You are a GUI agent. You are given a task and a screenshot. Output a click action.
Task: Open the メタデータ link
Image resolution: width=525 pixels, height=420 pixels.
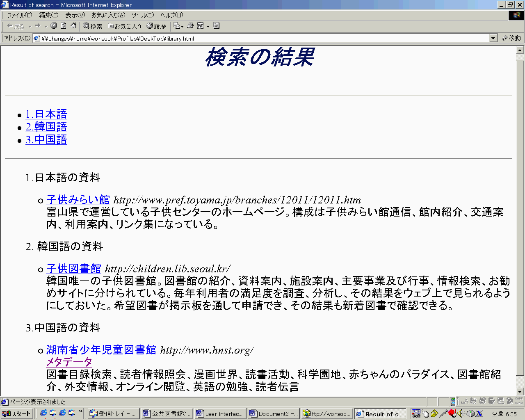[x=68, y=362]
